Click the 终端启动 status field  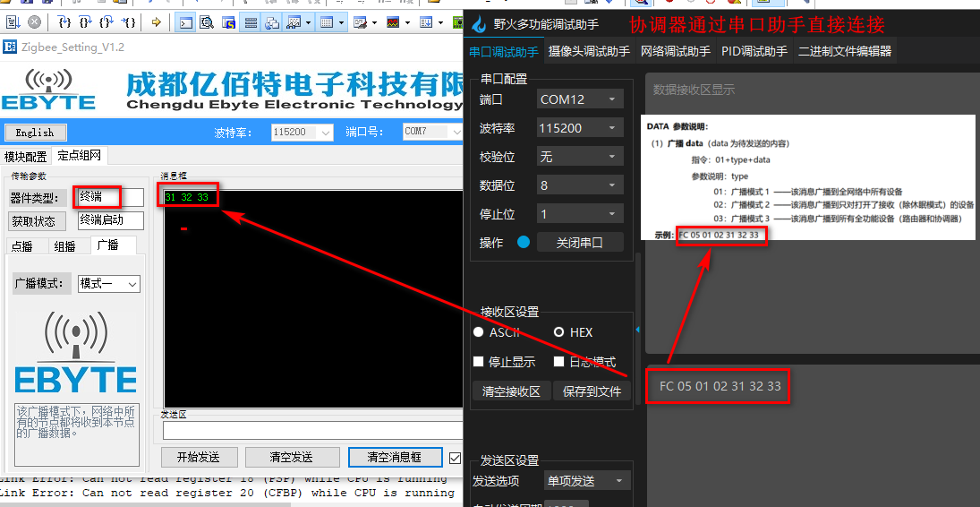point(111,220)
